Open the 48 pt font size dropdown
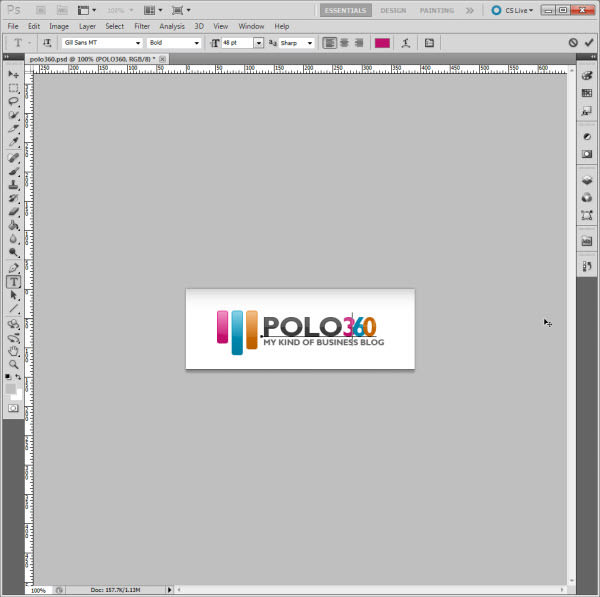The width and height of the screenshot is (600, 597). 259,43
